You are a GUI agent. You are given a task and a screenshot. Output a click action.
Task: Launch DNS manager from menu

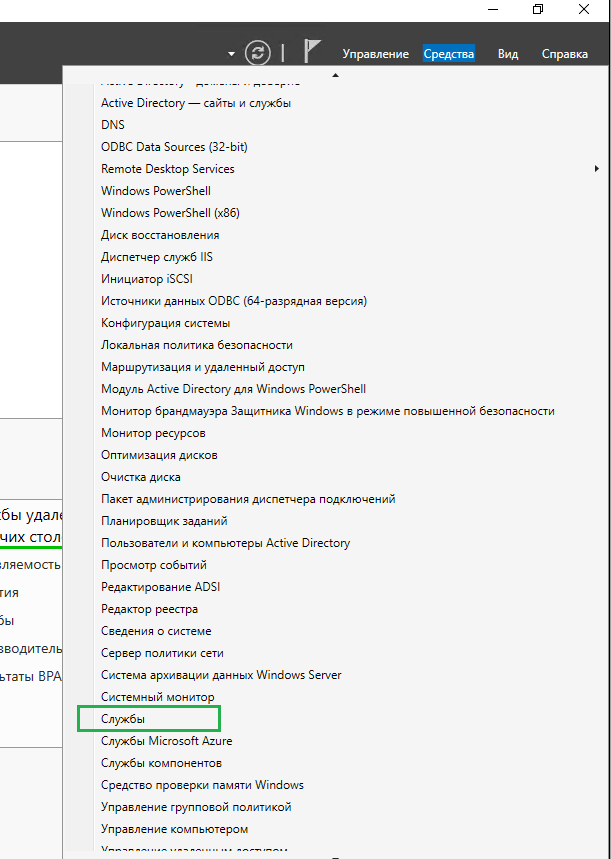tap(113, 125)
